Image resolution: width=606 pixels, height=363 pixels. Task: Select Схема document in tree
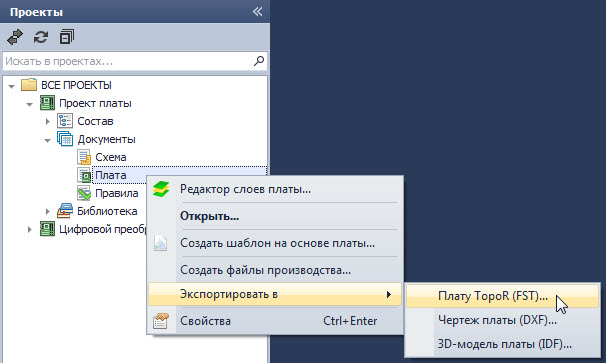click(111, 157)
